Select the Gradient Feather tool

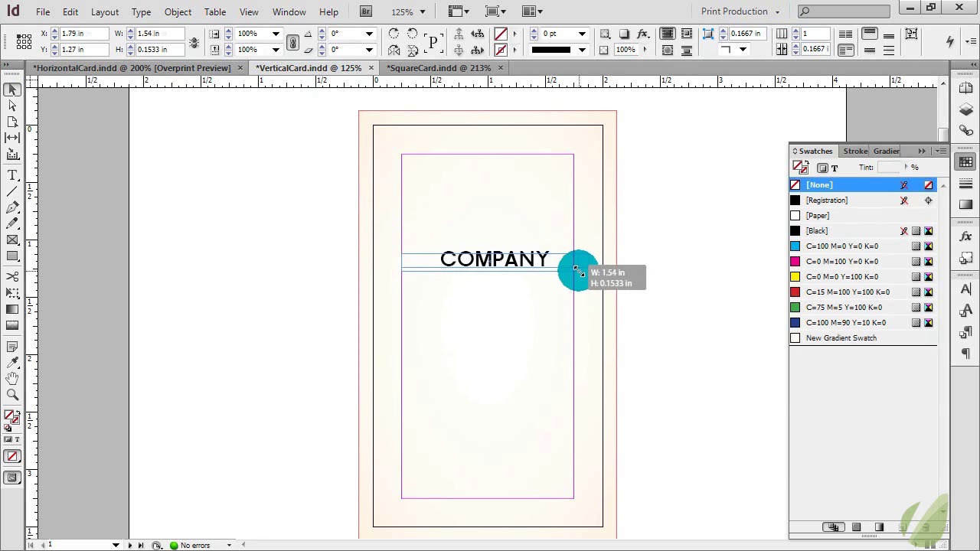point(12,325)
